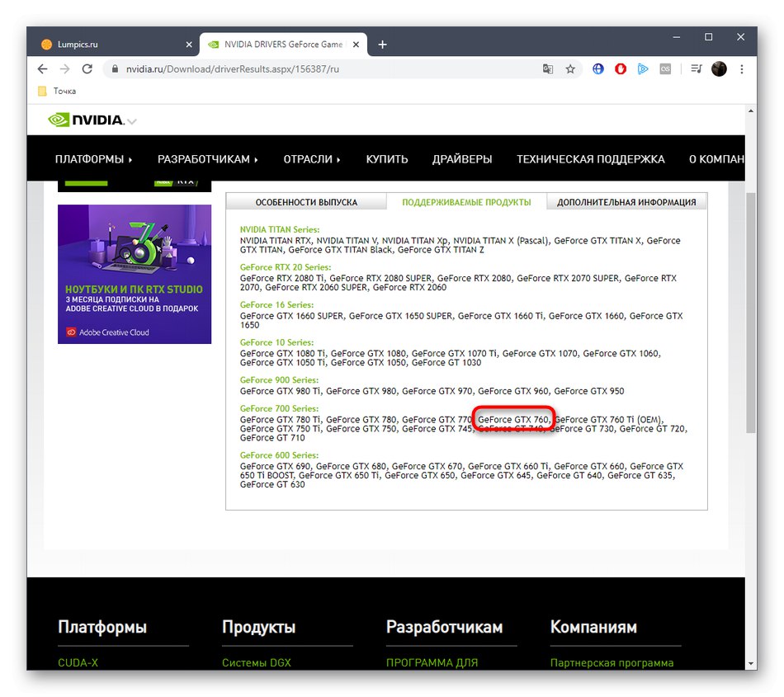The image size is (784, 697).
Task: Open the user profile avatar
Action: point(719,69)
